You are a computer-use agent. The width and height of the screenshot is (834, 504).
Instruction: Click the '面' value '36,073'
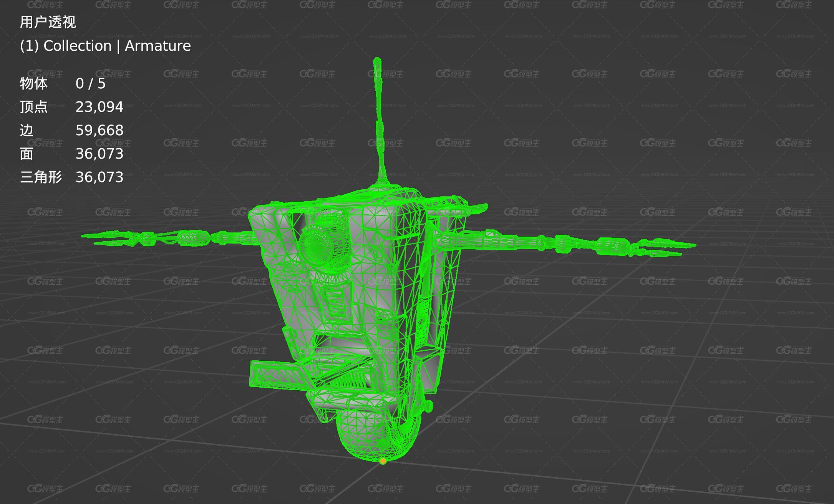99,154
